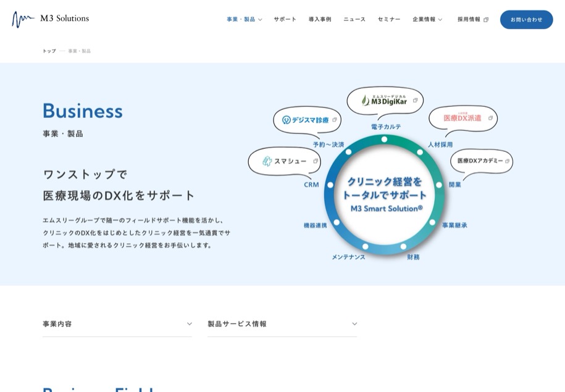The width and height of the screenshot is (565, 392).
Task: Click the 機器連携 label
Action: tap(316, 225)
